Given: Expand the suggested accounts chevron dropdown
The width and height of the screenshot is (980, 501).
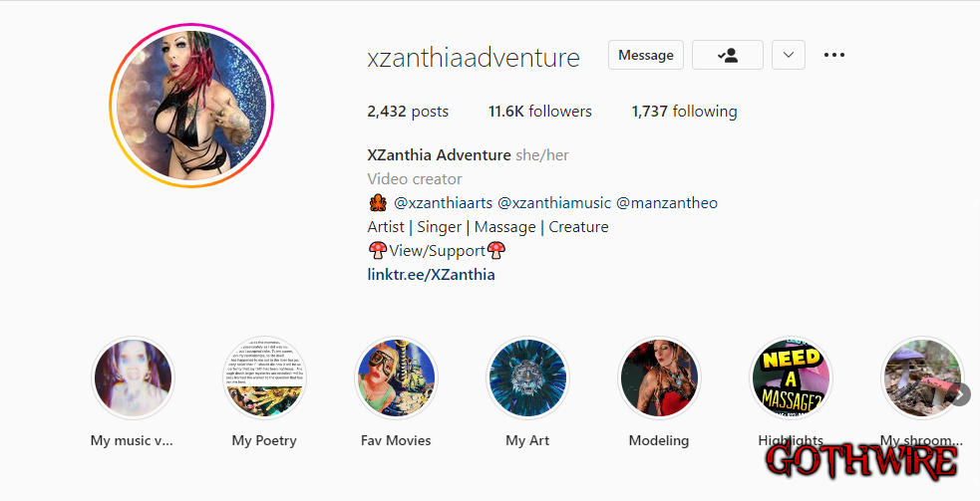Looking at the screenshot, I should [x=789, y=55].
